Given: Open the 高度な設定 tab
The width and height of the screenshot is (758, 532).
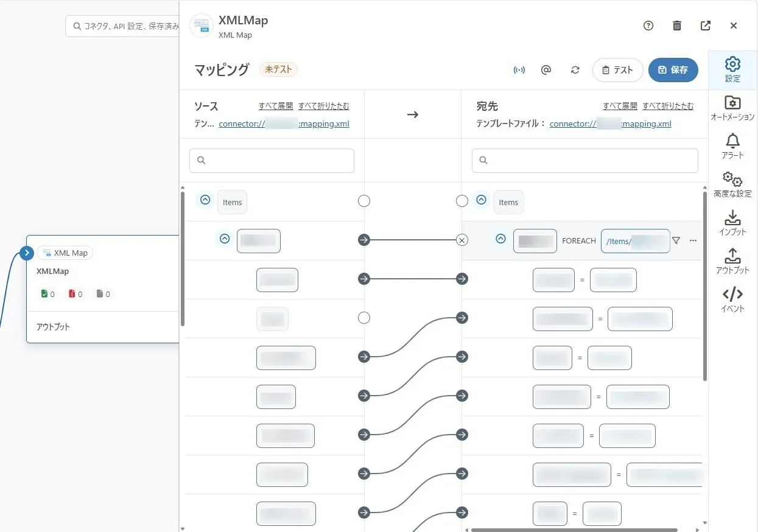Looking at the screenshot, I should tap(732, 184).
